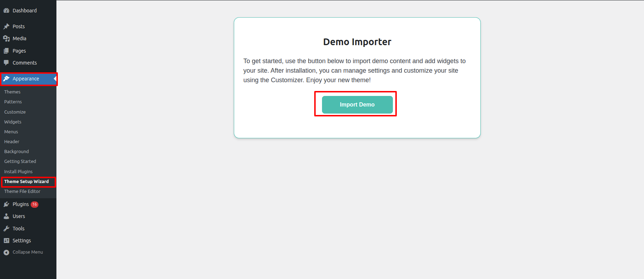
Task: Go to the Customize submenu link
Action: (15, 112)
